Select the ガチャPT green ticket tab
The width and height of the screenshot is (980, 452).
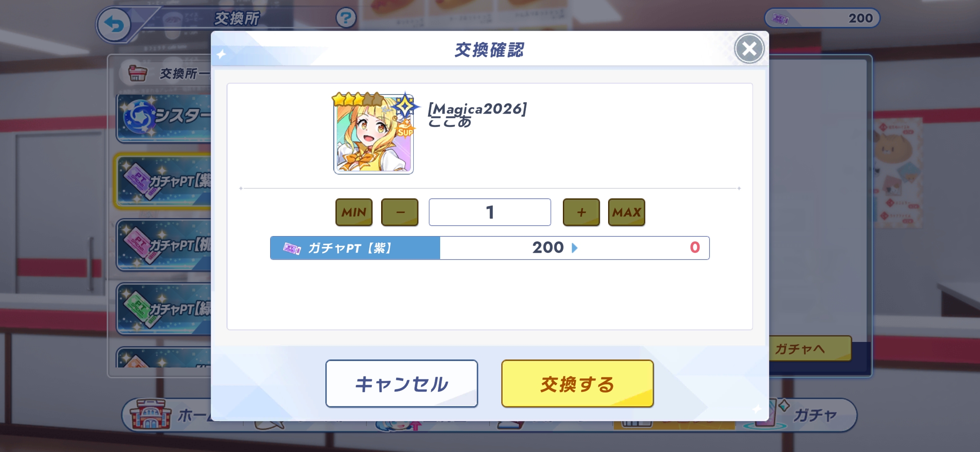[x=164, y=309]
